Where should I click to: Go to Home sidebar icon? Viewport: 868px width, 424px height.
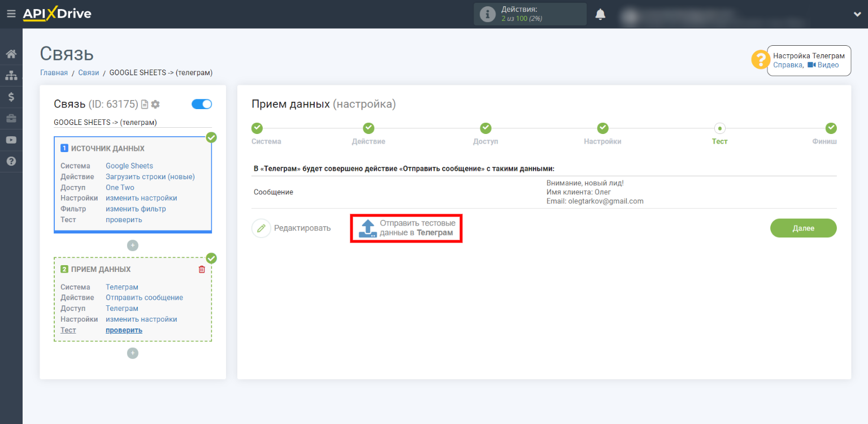click(11, 54)
